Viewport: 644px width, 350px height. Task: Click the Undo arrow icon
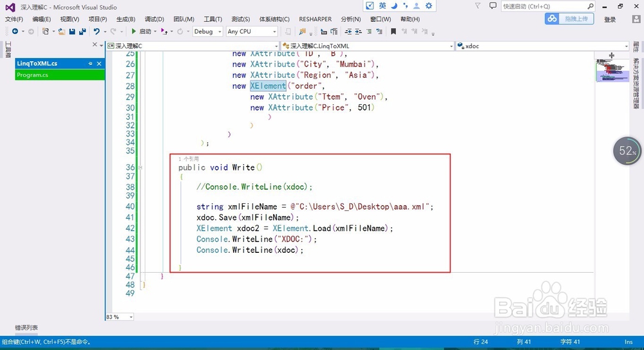[97, 31]
